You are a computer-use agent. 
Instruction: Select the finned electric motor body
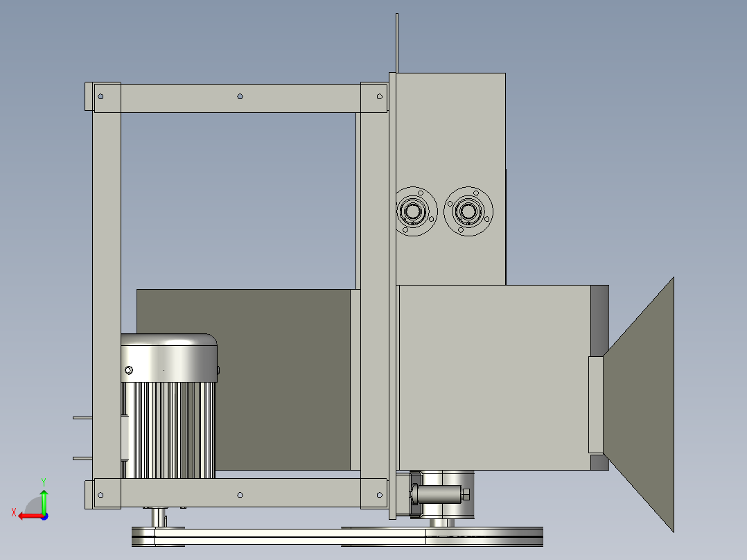(168, 430)
